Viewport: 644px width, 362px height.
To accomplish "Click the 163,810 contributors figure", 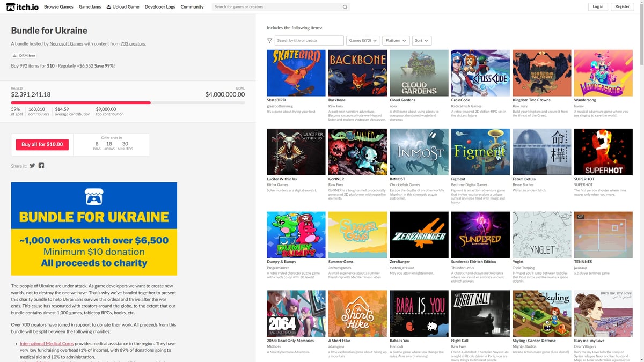I will (36, 109).
